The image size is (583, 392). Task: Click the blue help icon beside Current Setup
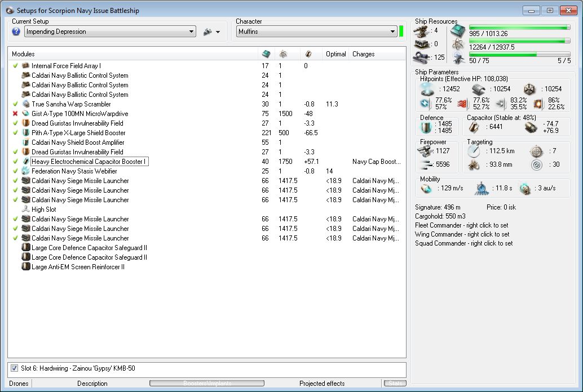click(x=16, y=32)
